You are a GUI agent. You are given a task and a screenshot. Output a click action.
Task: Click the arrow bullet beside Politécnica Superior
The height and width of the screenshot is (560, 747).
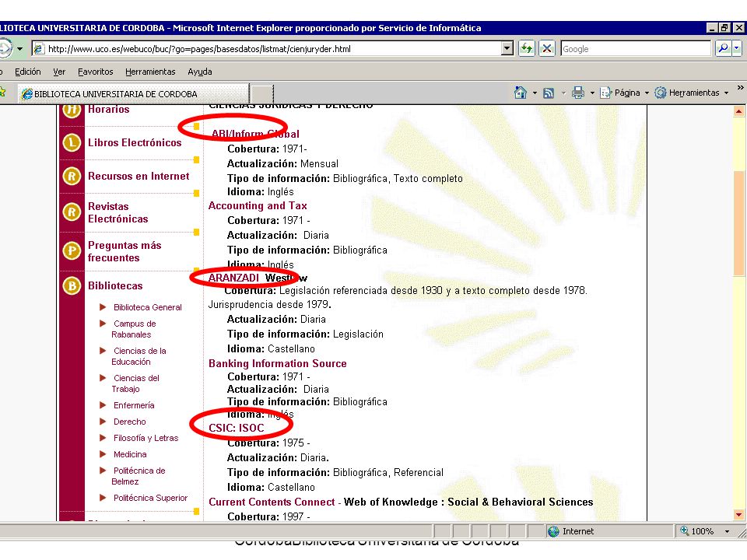click(103, 498)
